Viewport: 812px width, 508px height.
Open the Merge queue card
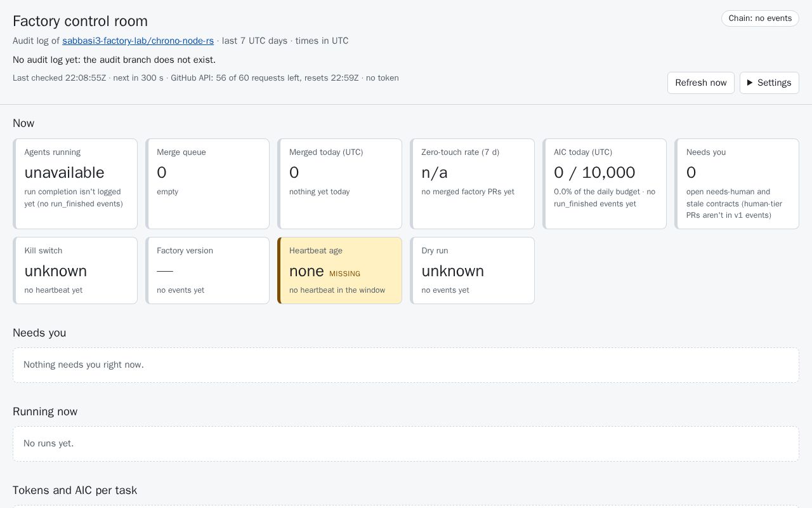(207, 184)
